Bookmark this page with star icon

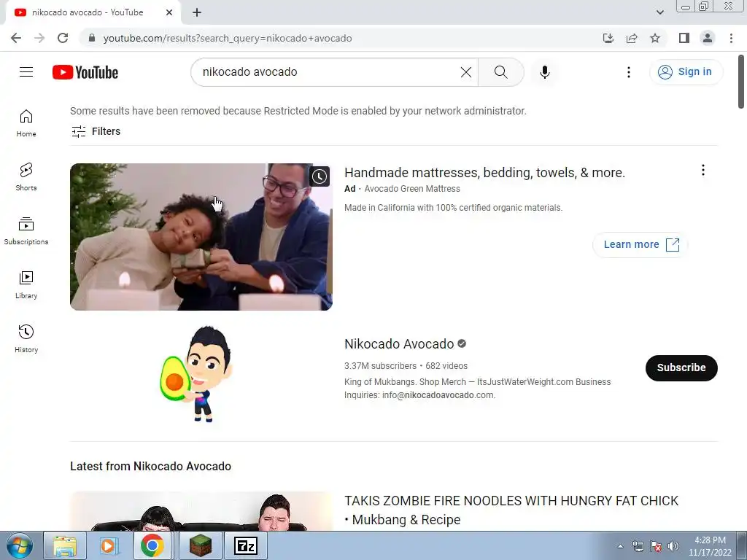pos(655,38)
